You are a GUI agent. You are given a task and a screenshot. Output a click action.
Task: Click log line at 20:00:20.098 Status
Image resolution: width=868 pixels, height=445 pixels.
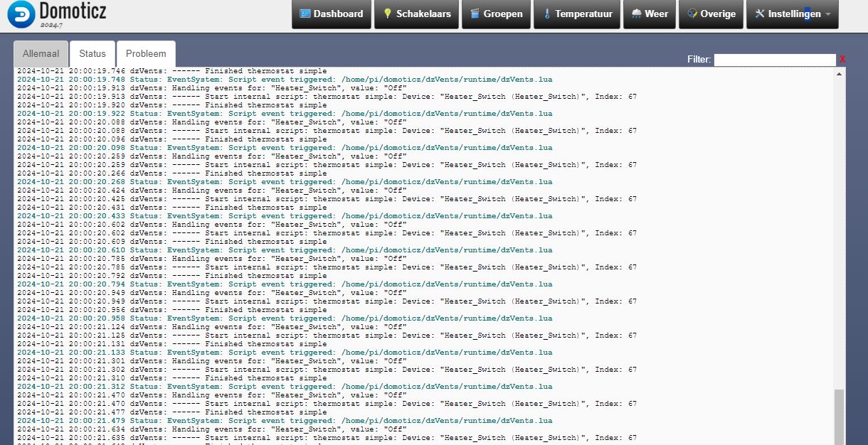285,148
